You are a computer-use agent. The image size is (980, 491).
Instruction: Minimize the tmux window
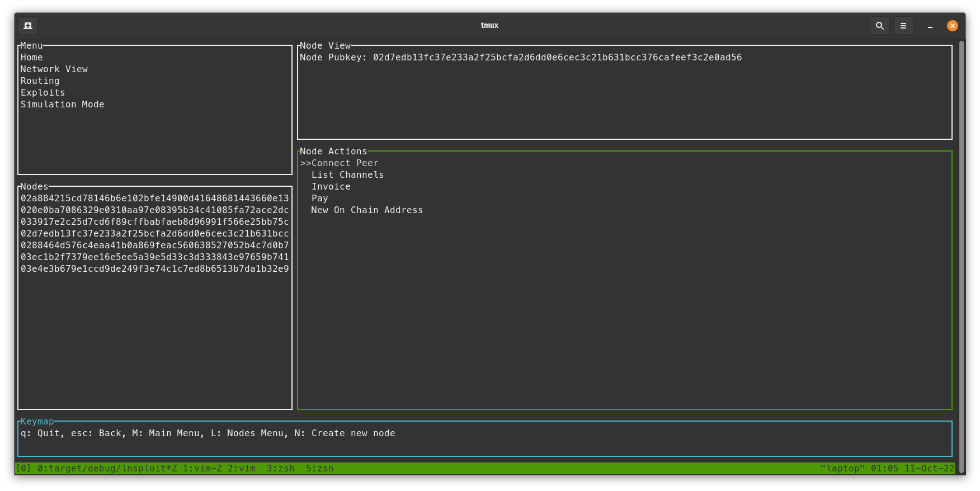930,26
